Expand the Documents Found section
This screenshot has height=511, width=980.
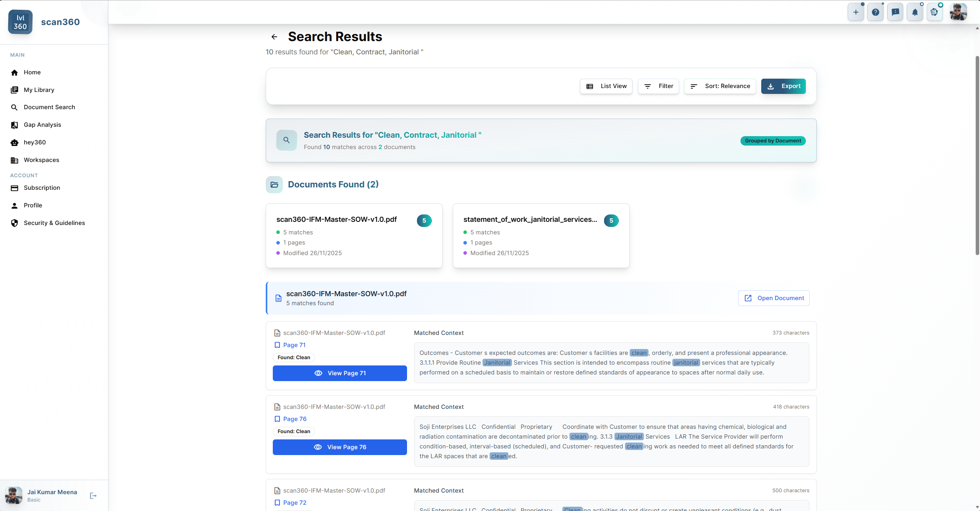point(333,184)
